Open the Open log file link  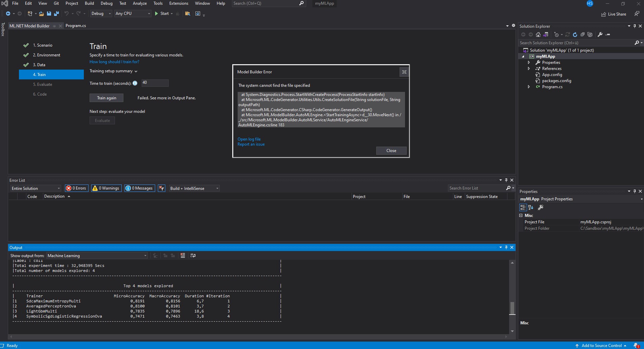[x=249, y=139]
